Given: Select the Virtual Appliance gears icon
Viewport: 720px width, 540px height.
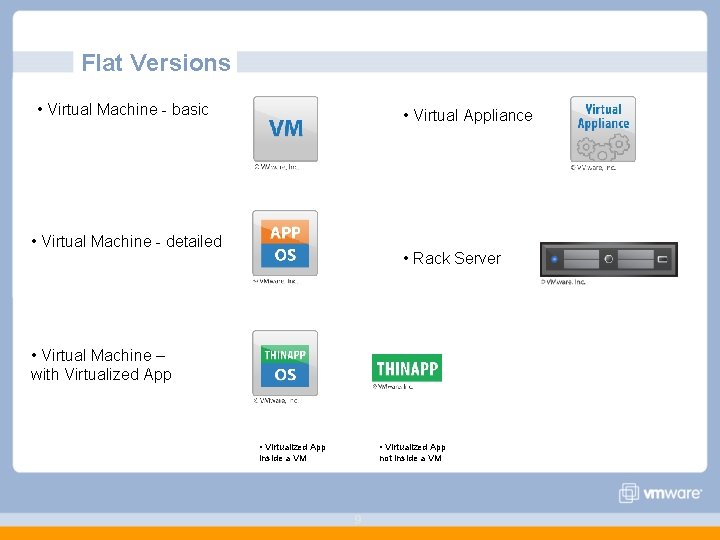Looking at the screenshot, I should (603, 129).
